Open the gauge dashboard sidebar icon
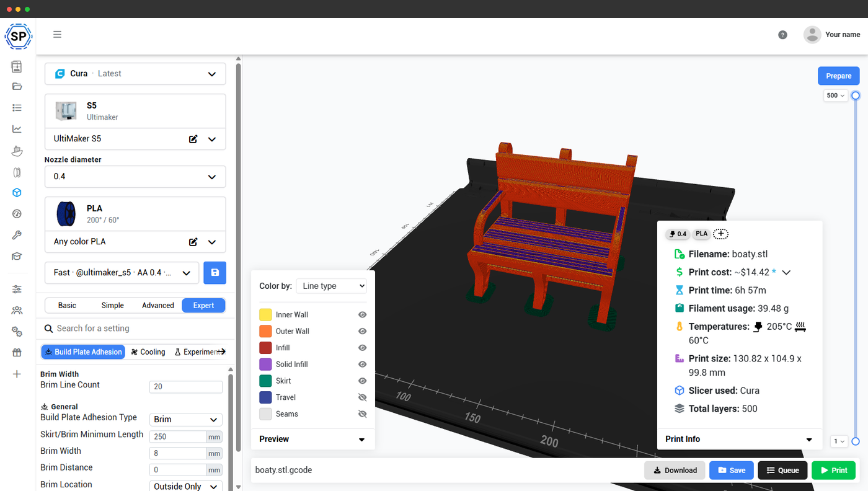 (x=17, y=214)
